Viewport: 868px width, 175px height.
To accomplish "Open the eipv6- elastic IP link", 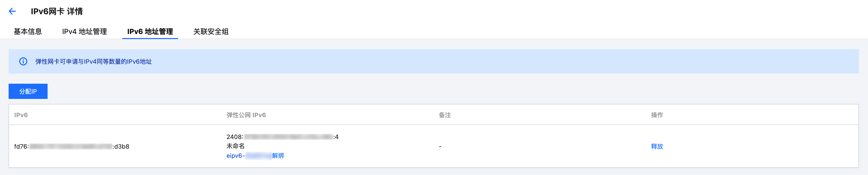I will click(x=249, y=155).
